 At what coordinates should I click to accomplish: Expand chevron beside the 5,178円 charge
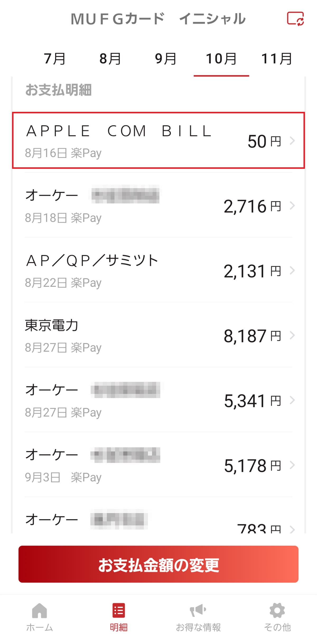pyautogui.click(x=292, y=465)
